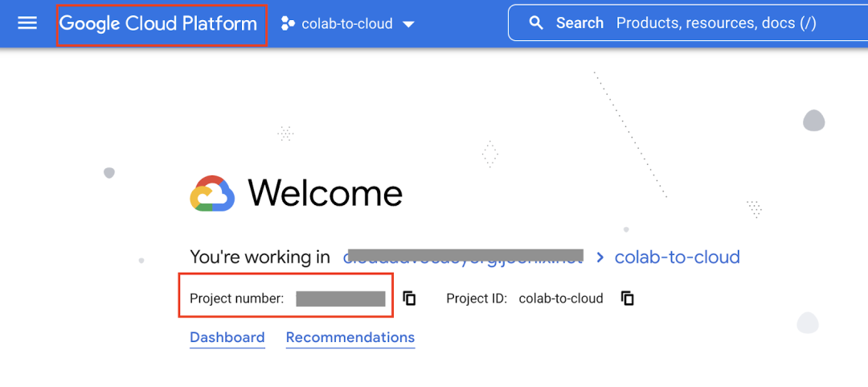This screenshot has width=868, height=387.
Task: Click the redacted organization breadcrumb link
Action: tap(463, 257)
